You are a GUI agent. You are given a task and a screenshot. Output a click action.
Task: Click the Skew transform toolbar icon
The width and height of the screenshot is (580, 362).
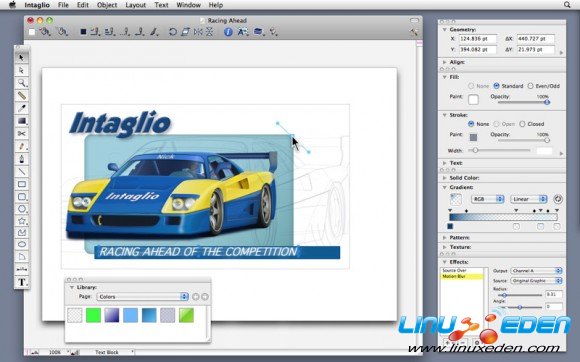point(185,32)
